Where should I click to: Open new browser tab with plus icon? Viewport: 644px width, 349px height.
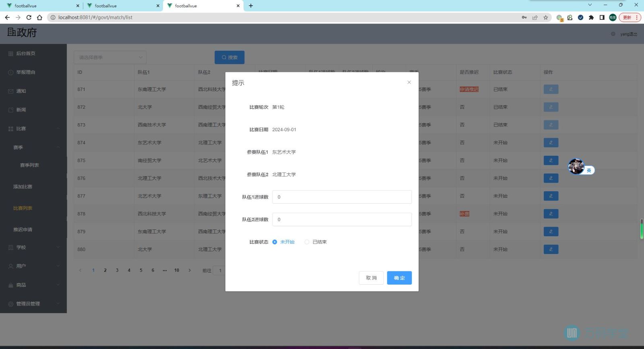point(251,6)
